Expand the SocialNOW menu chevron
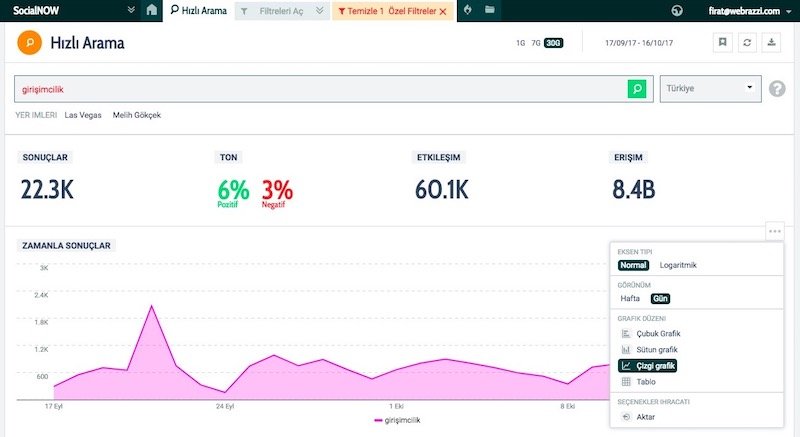 point(132,10)
